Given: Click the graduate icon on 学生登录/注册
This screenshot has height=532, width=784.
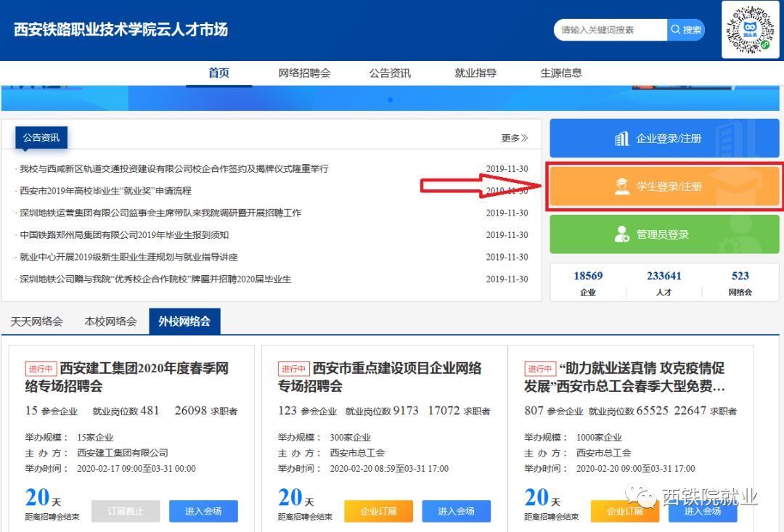Looking at the screenshot, I should (622, 187).
